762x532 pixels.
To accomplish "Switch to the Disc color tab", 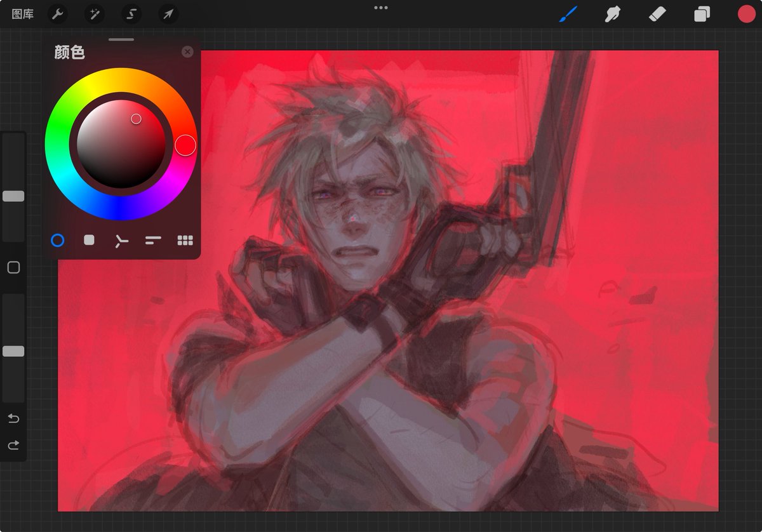I will pos(58,240).
